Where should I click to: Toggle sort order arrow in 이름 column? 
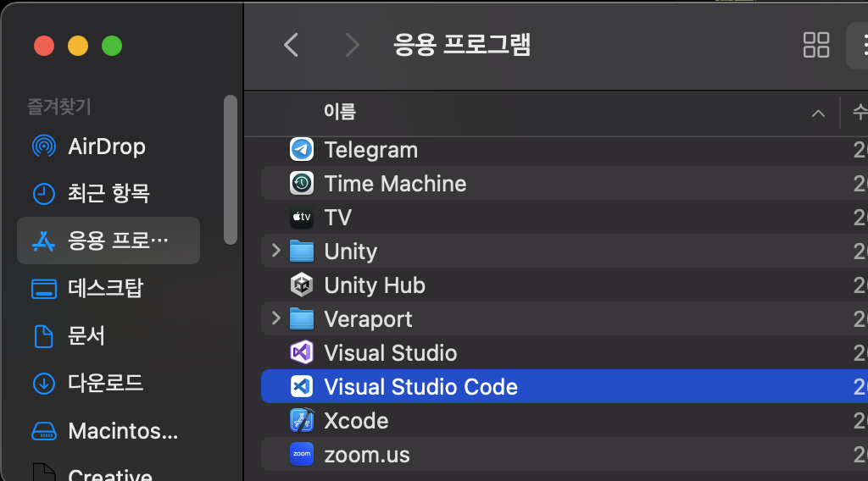[x=818, y=113]
